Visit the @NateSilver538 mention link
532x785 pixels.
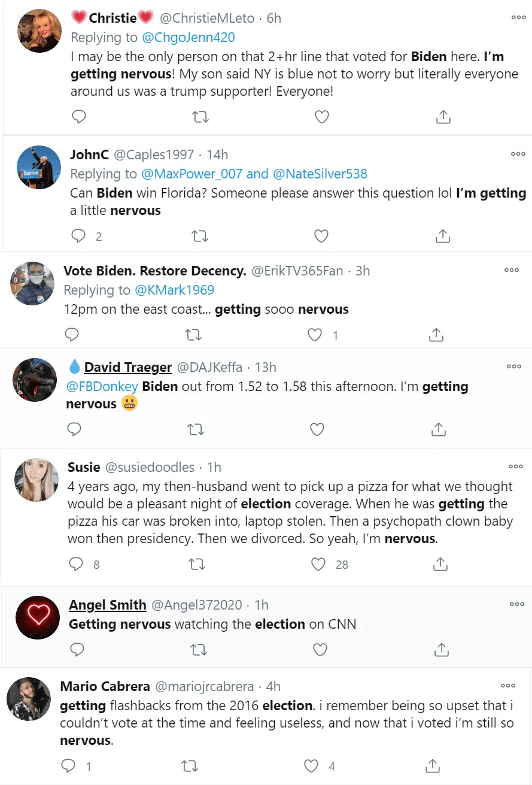[x=320, y=174]
